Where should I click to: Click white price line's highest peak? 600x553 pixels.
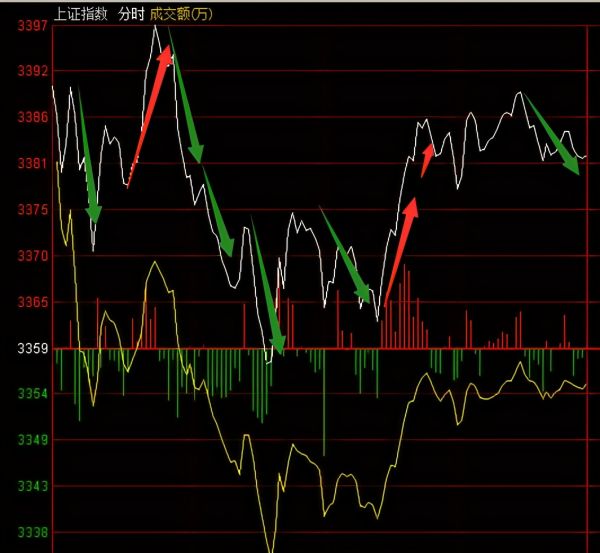[x=156, y=27]
